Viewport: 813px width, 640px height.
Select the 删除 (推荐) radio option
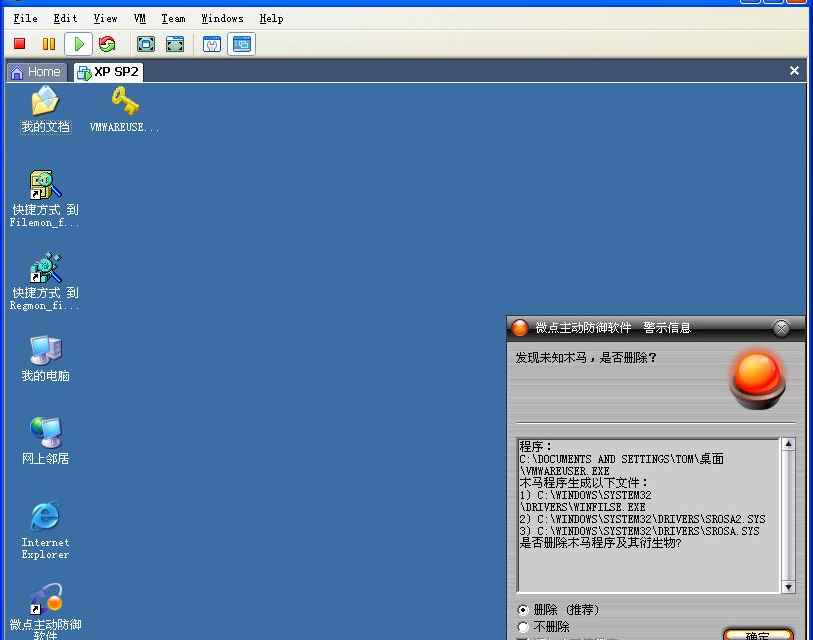523,610
